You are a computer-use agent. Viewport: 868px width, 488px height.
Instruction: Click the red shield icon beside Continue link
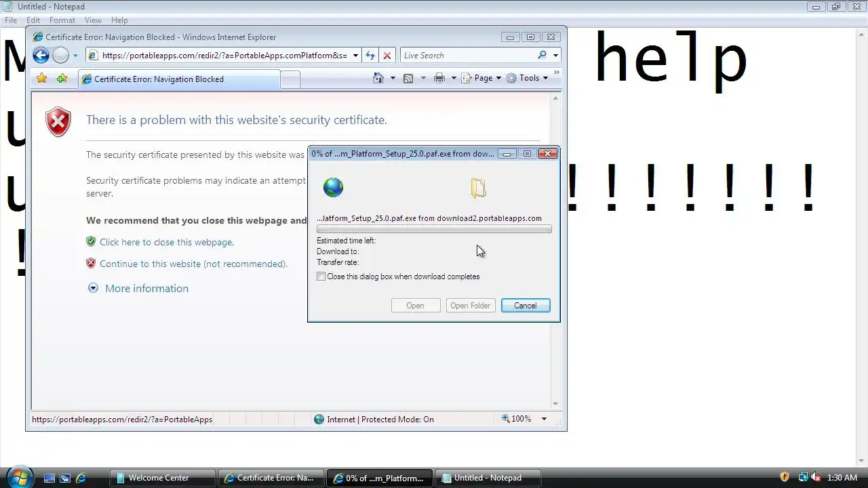click(x=91, y=263)
